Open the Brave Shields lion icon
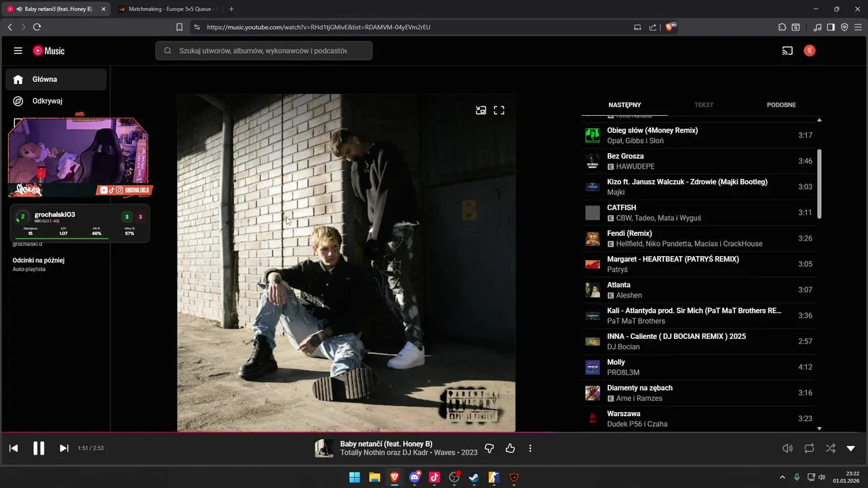Screen dimensions: 868x488 671,27
